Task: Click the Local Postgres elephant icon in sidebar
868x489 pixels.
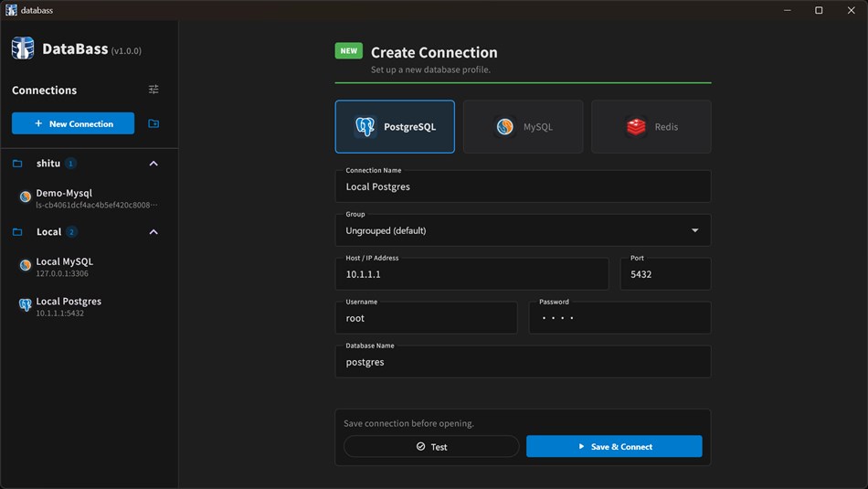Action: point(25,305)
